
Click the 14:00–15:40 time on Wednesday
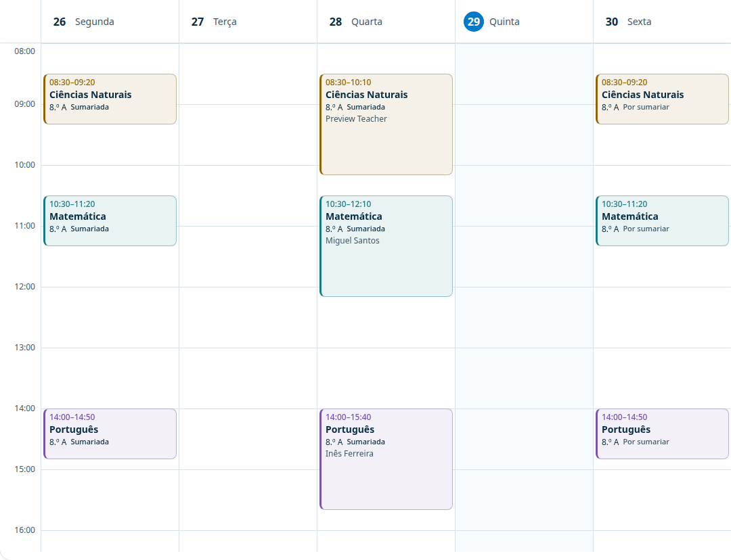[x=349, y=417]
